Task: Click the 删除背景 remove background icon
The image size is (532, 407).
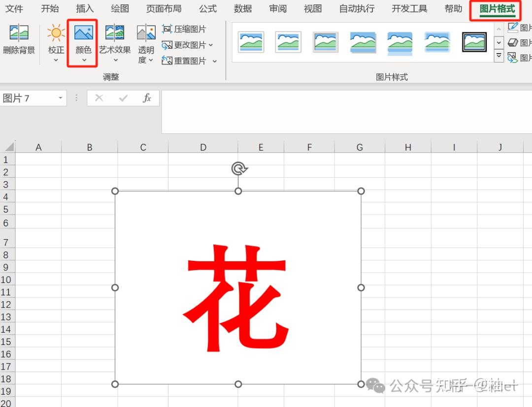Action: (19, 32)
